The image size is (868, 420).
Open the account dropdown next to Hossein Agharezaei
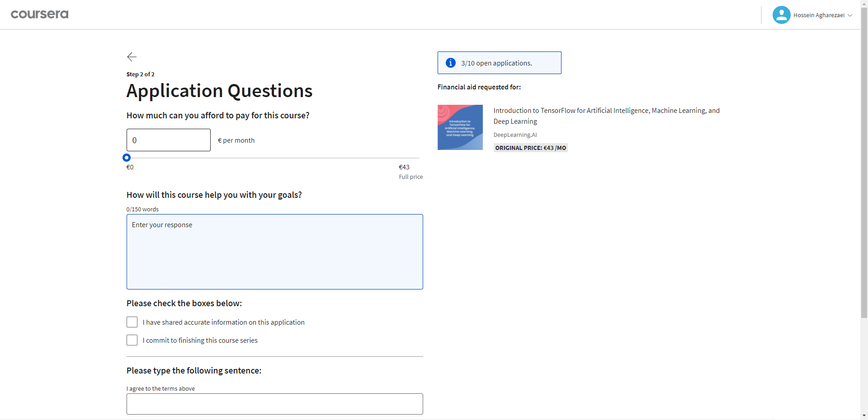[x=851, y=15]
